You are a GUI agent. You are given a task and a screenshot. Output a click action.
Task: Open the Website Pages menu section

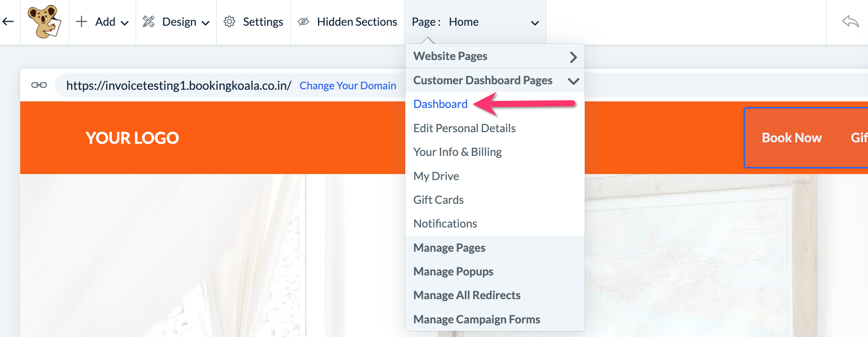point(494,56)
